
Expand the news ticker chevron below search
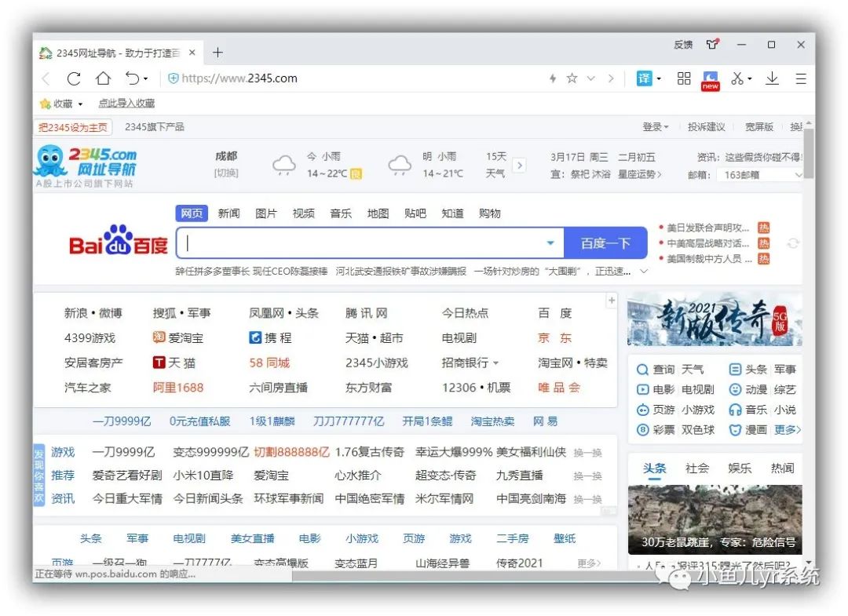coord(644,272)
